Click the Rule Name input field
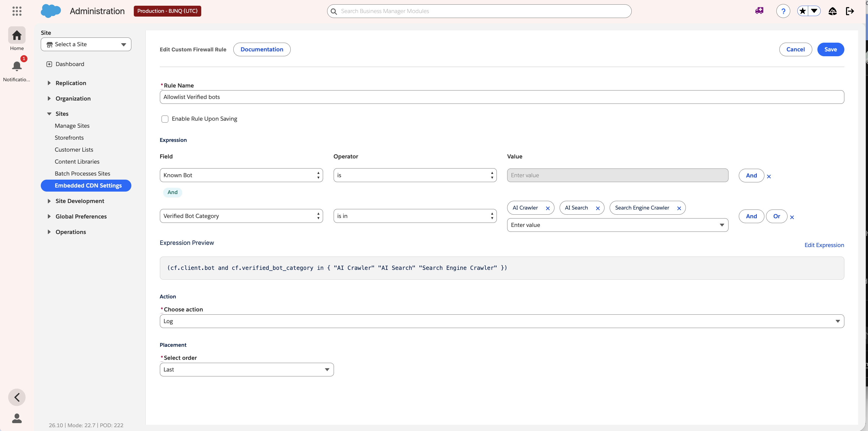The height and width of the screenshot is (431, 868). (x=502, y=97)
